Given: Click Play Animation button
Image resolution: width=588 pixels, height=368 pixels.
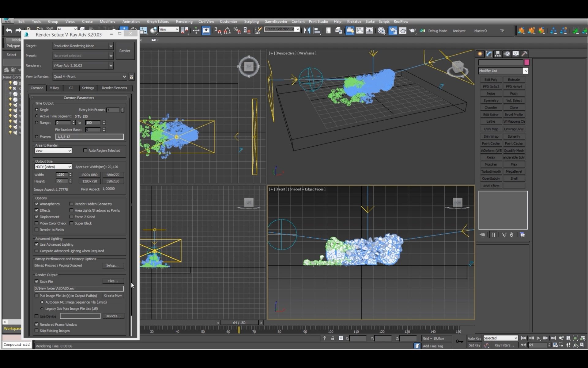Looking at the screenshot, I should click(538, 338).
